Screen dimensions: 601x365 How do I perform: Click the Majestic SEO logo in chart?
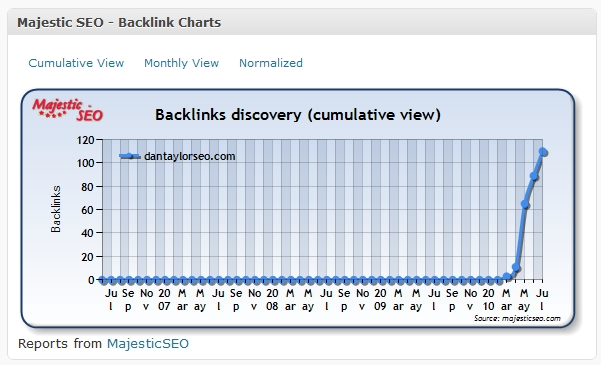click(67, 110)
